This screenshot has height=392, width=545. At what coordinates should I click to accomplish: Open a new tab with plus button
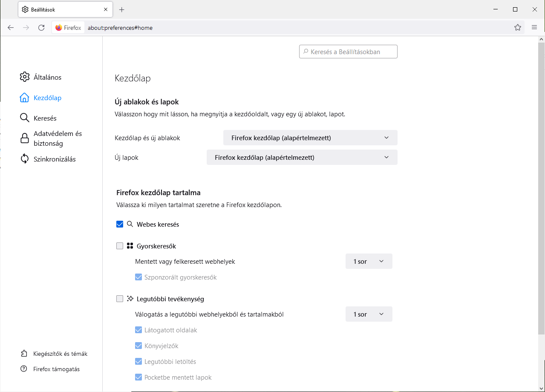[122, 9]
